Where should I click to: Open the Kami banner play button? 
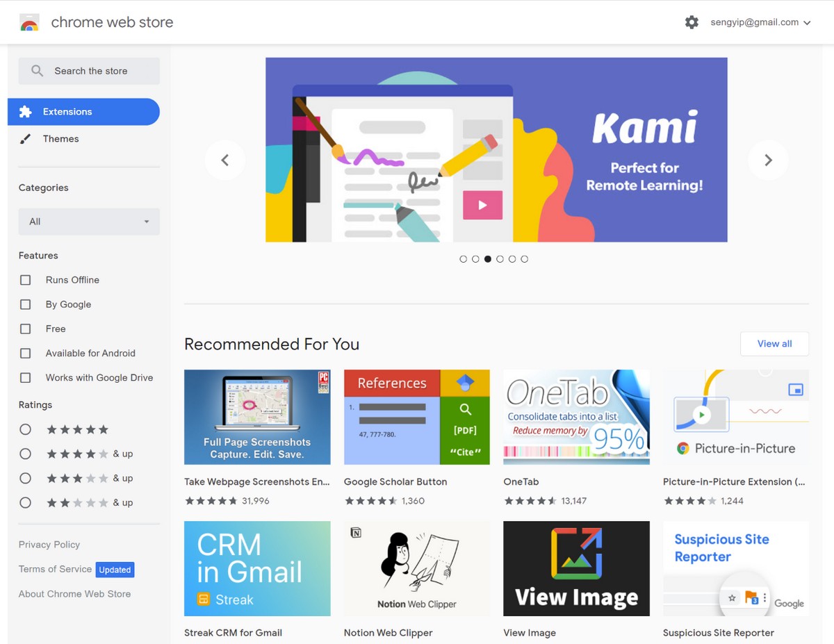(482, 205)
